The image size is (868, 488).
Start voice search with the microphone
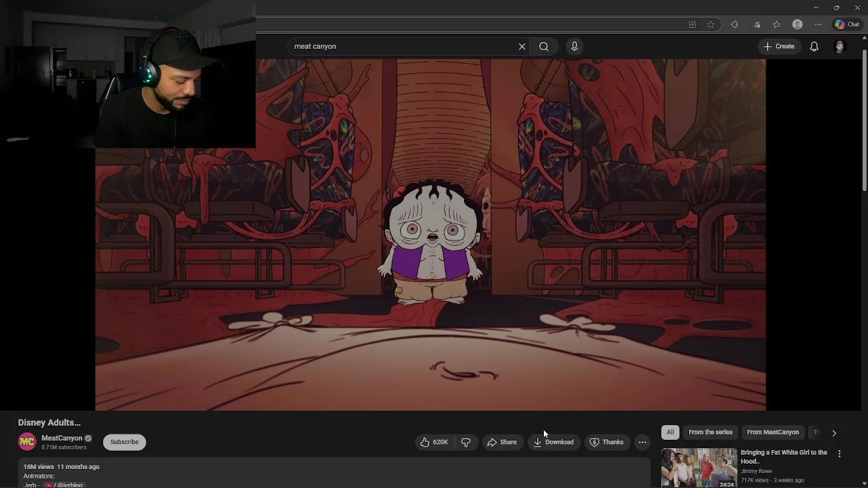pyautogui.click(x=574, y=46)
